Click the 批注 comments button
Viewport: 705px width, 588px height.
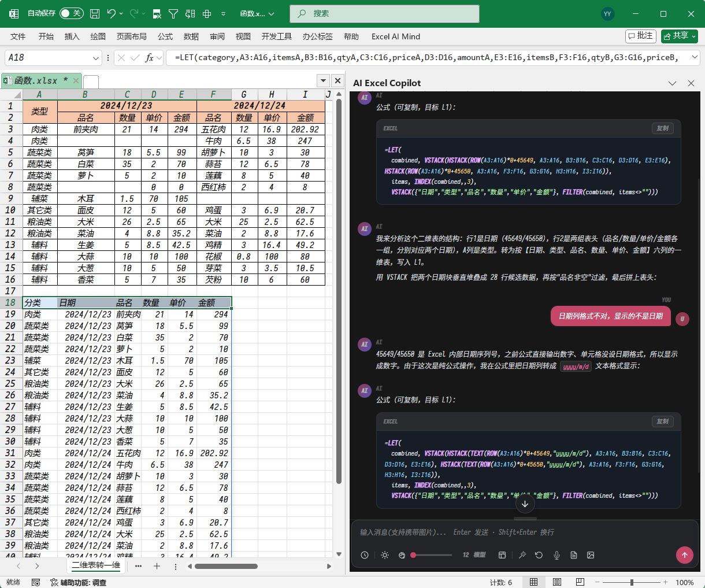(x=641, y=36)
